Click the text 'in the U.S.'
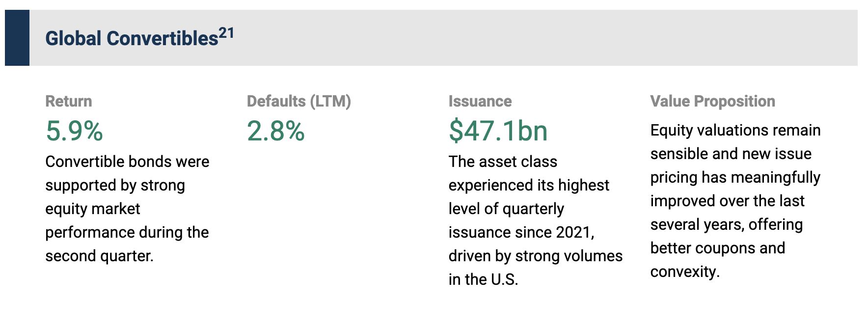This screenshot has width=868, height=328. 483,279
